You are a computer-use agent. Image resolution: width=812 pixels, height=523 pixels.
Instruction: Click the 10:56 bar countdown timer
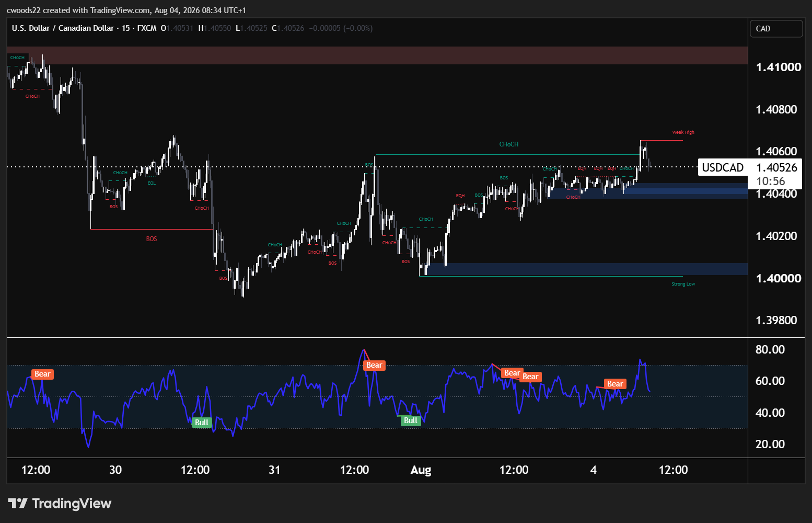pyautogui.click(x=771, y=181)
